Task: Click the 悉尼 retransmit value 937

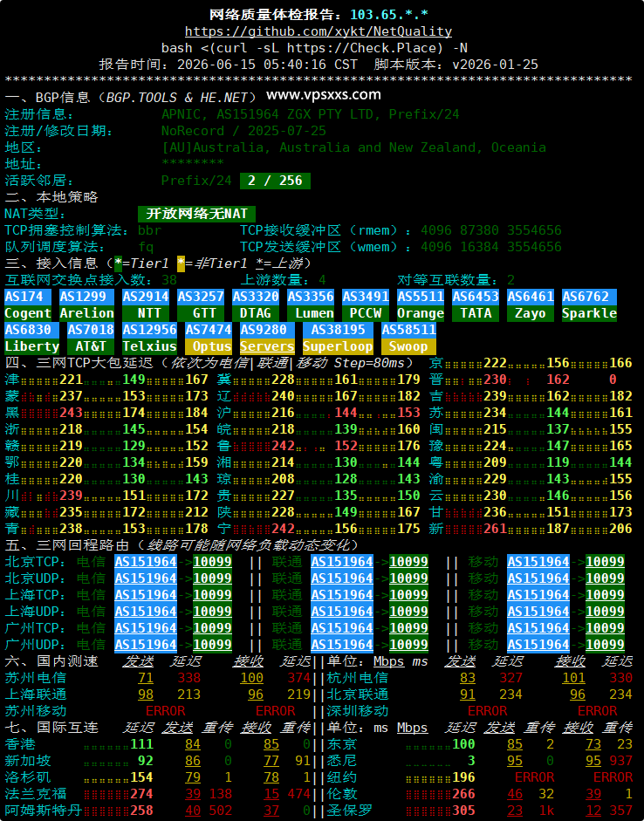Action: click(620, 761)
